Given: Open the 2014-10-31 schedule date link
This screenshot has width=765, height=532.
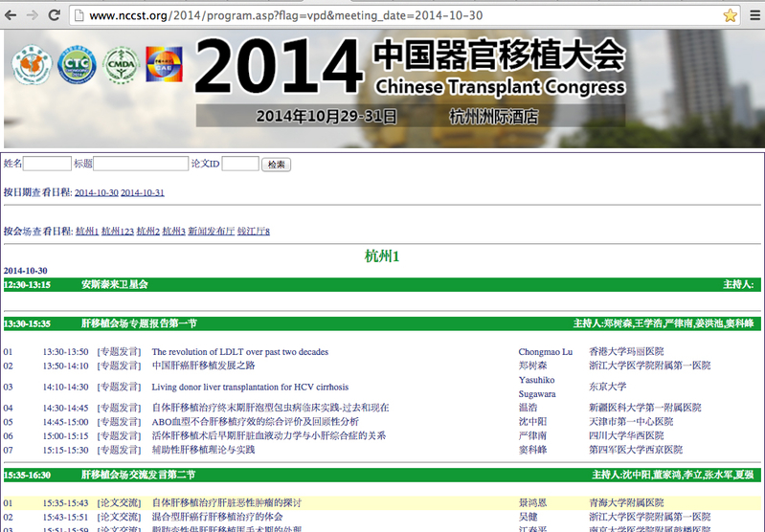Looking at the screenshot, I should tap(143, 192).
